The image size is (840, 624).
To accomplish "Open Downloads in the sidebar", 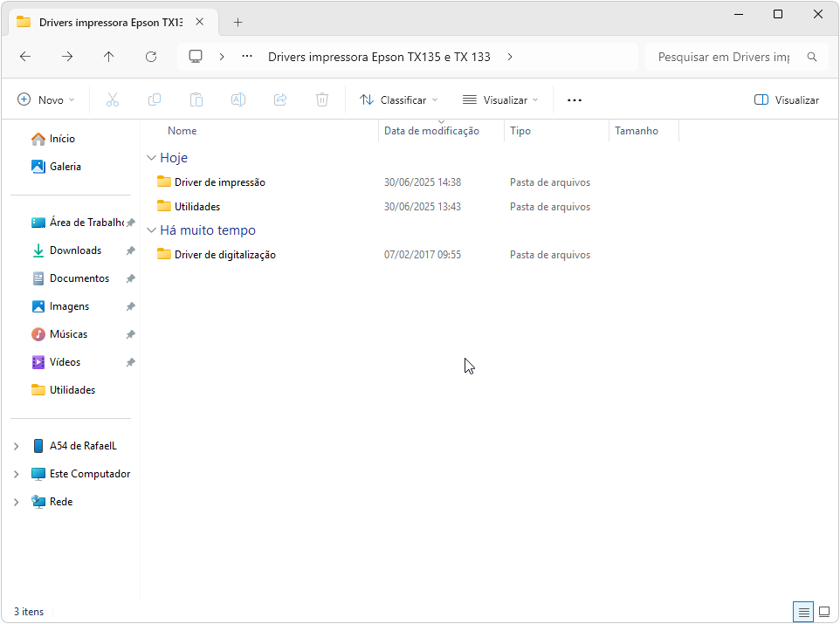I will (x=67, y=250).
